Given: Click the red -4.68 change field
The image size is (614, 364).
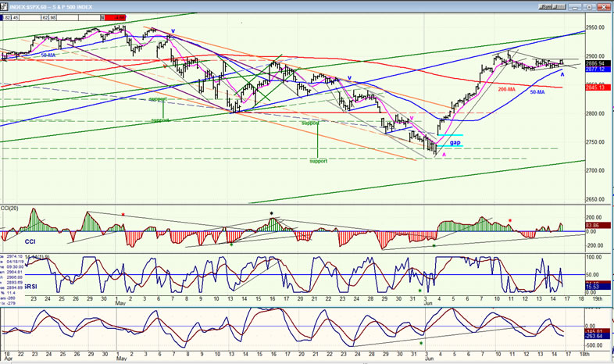Looking at the screenshot, I should [115, 18].
